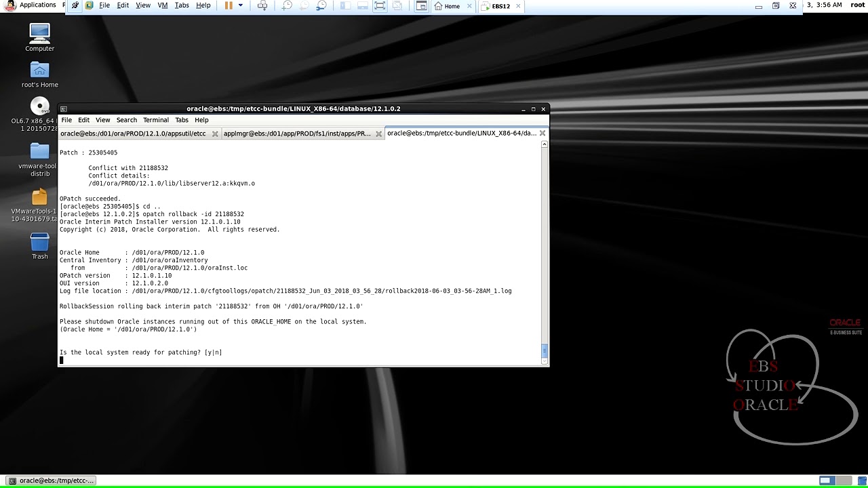Open root's Home folder icon
The width and height of the screenshot is (868, 488).
click(x=40, y=75)
